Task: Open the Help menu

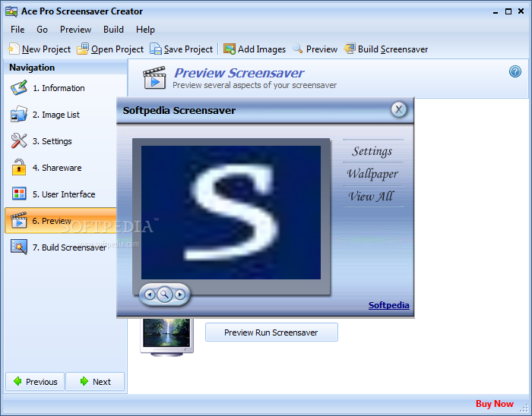Action: (145, 30)
